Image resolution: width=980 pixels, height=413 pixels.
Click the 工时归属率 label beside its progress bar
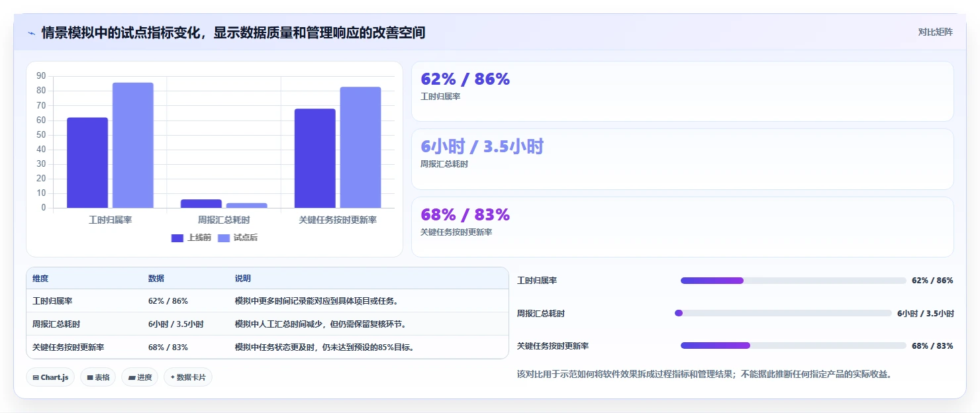pos(537,281)
